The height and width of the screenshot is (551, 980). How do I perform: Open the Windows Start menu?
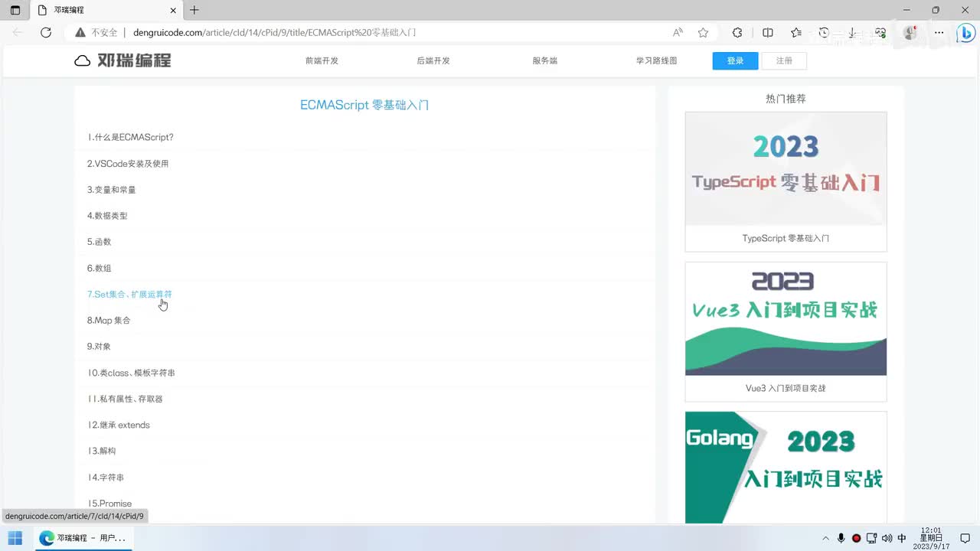click(15, 538)
